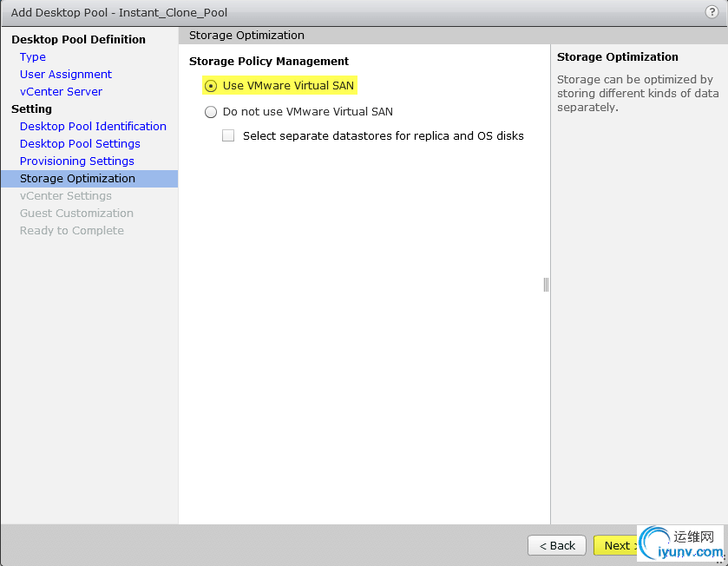The width and height of the screenshot is (728, 566).
Task: Open the User Assignment step
Action: tap(65, 75)
